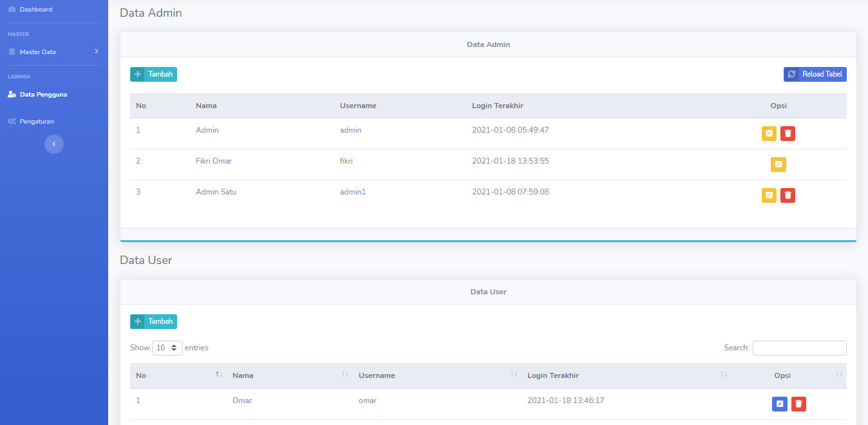Click the Data Pengguna users icon
This screenshot has width=868, height=425.
tap(12, 94)
